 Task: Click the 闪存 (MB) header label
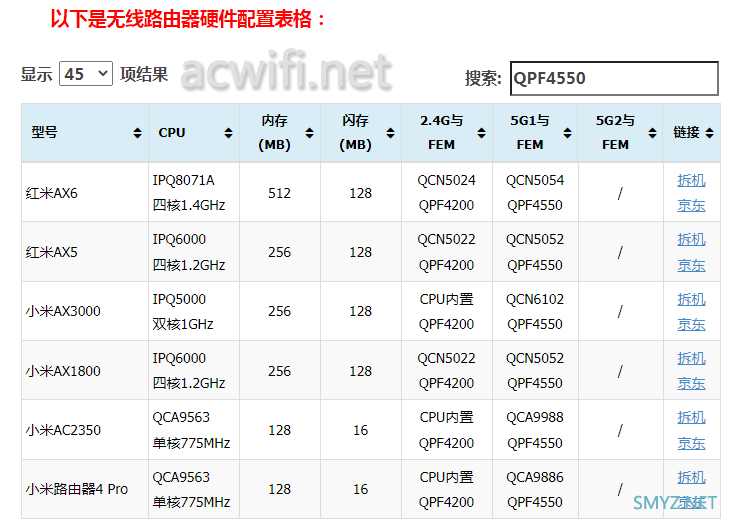[x=355, y=133]
